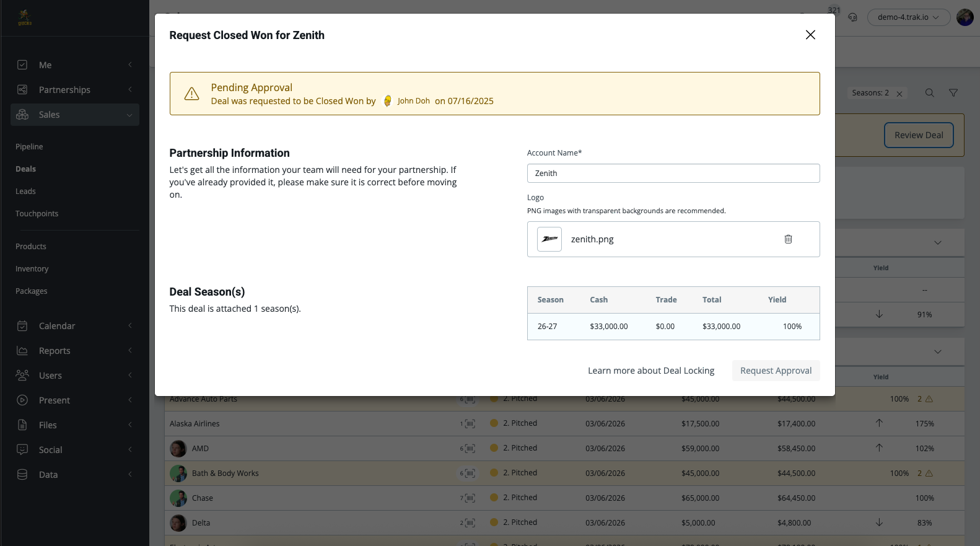The height and width of the screenshot is (546, 980).
Task: Click the barcode icon in Chase row
Action: click(x=470, y=498)
